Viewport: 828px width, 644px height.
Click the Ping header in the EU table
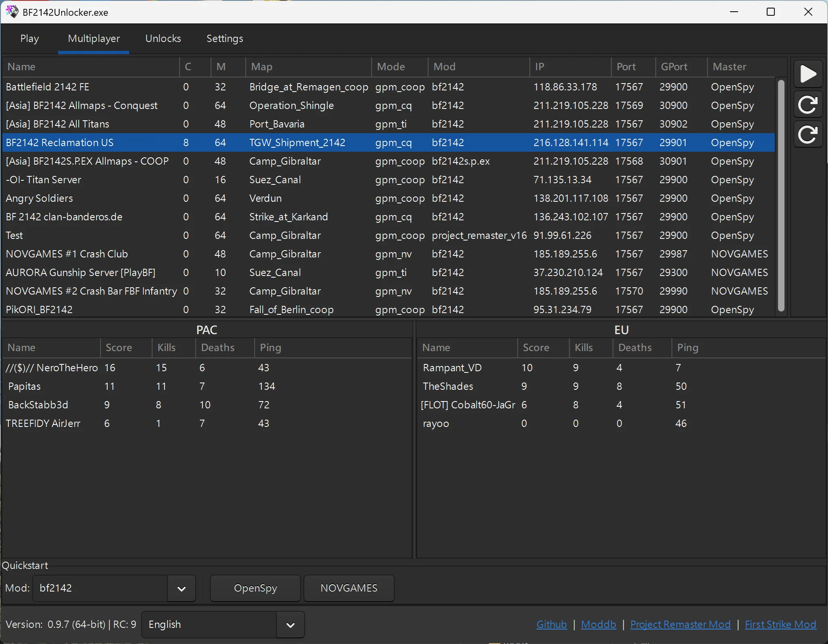pyautogui.click(x=749, y=348)
